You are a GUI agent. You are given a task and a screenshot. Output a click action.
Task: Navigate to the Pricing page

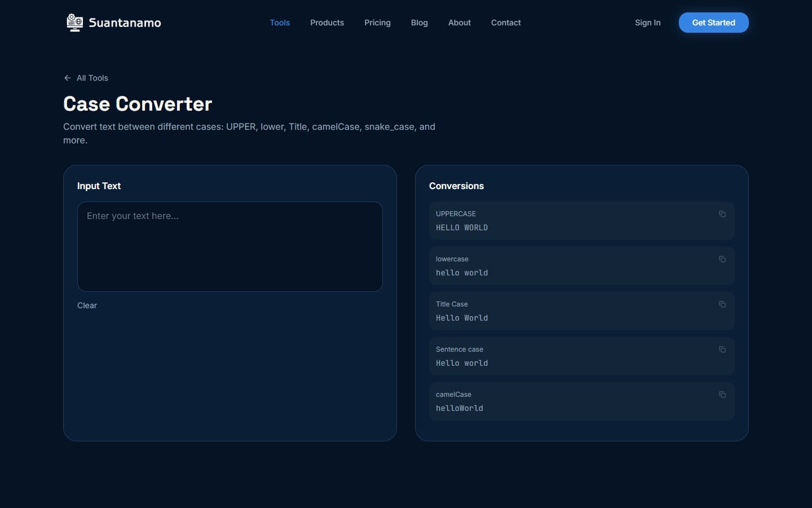[x=377, y=23]
